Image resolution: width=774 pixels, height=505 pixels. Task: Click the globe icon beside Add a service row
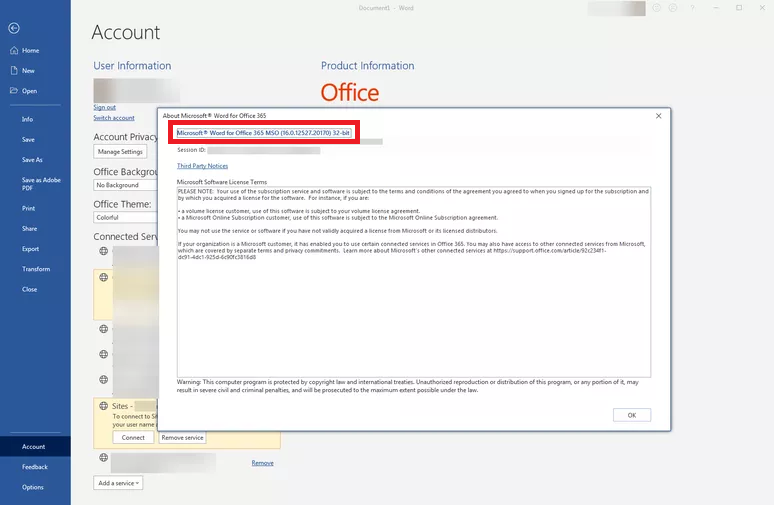[x=104, y=457]
